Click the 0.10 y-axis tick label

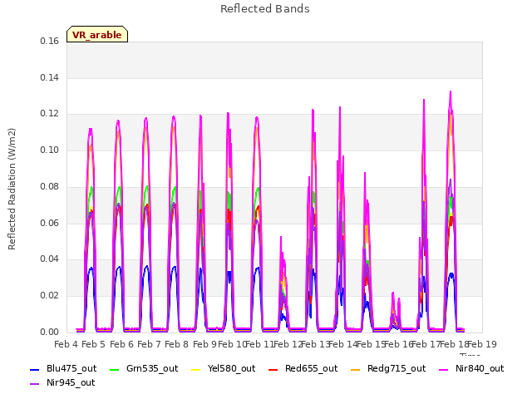(50, 150)
